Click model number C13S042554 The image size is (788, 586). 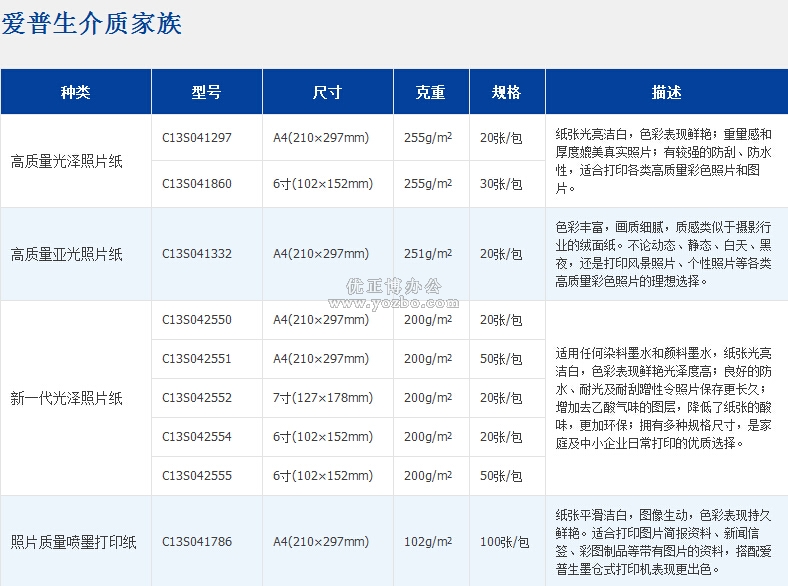tap(197, 437)
